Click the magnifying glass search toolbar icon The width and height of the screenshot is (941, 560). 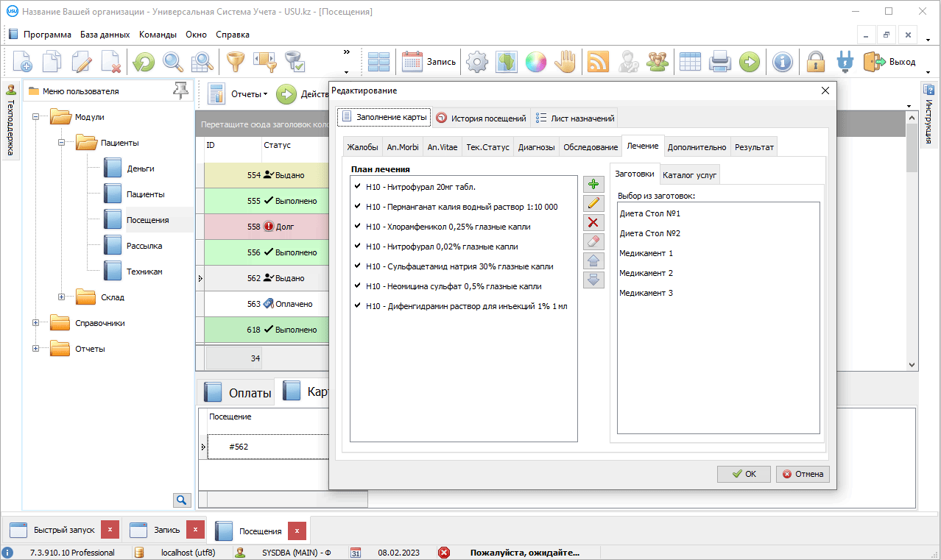click(x=173, y=62)
